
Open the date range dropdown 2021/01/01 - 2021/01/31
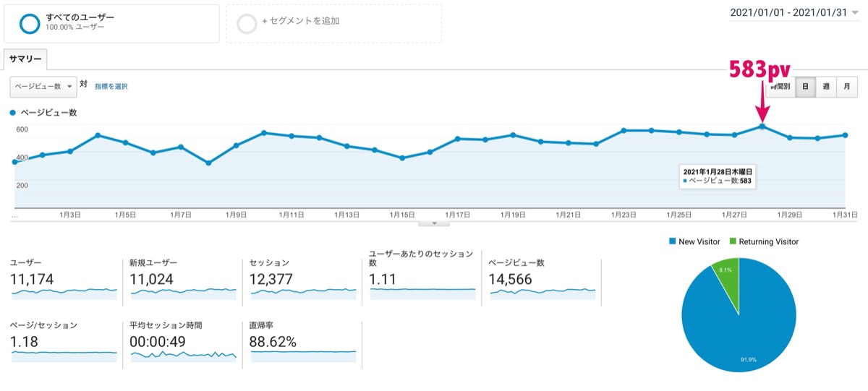pos(794,13)
